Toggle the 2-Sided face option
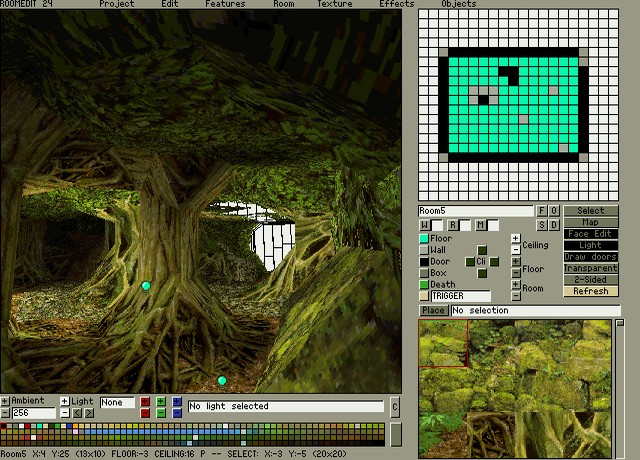This screenshot has height=460, width=640. pos(590,280)
